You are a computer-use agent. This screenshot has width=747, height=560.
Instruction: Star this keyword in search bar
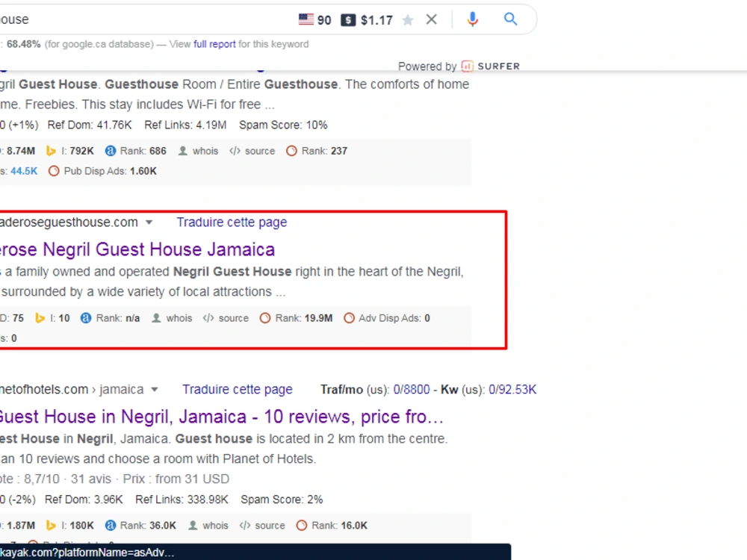407,20
